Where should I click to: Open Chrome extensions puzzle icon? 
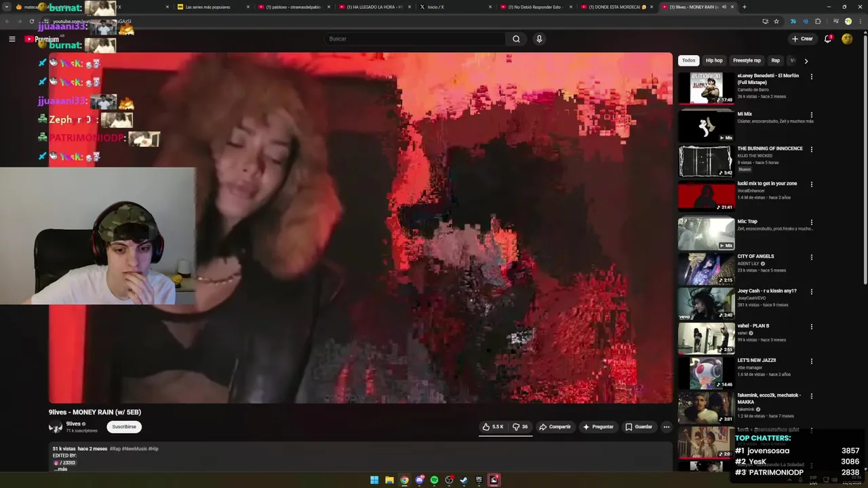click(818, 22)
